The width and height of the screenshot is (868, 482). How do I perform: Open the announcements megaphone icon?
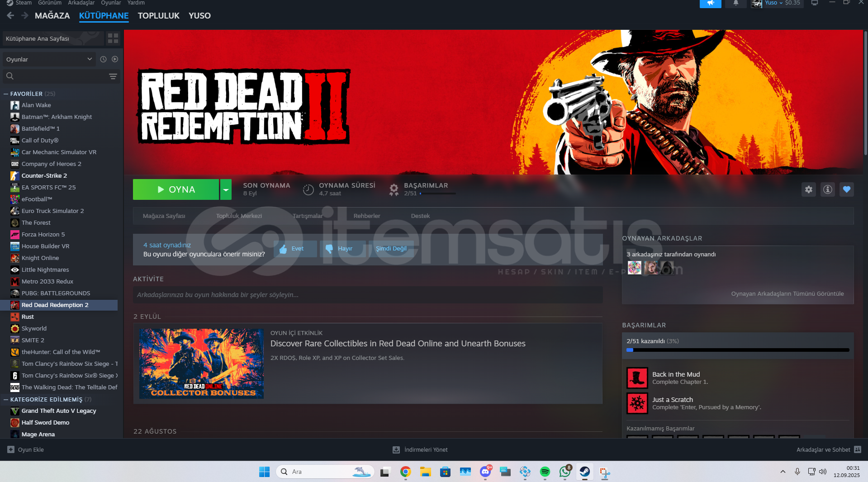coord(711,3)
